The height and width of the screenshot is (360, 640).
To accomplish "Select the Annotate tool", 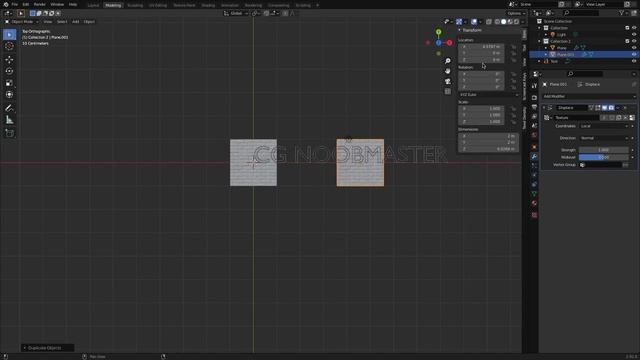I will [x=9, y=108].
